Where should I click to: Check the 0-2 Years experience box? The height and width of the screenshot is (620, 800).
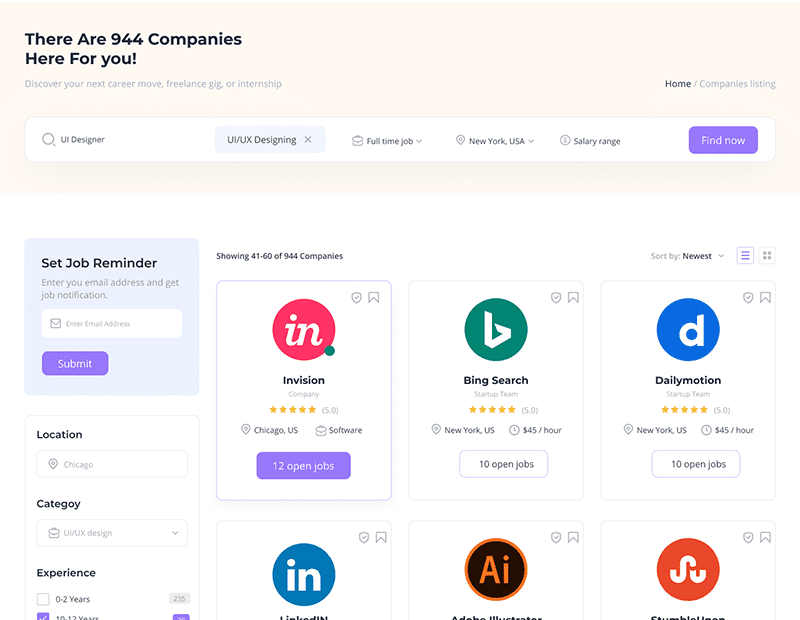click(43, 599)
